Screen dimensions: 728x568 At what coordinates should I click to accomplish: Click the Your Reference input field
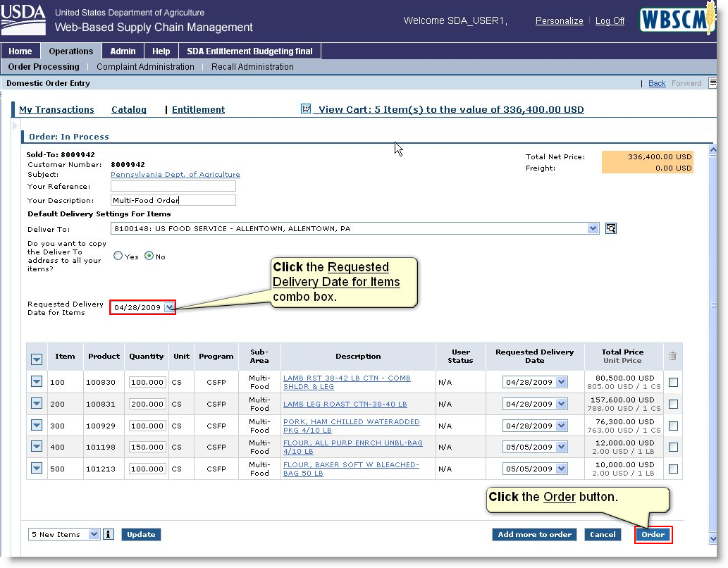click(173, 187)
